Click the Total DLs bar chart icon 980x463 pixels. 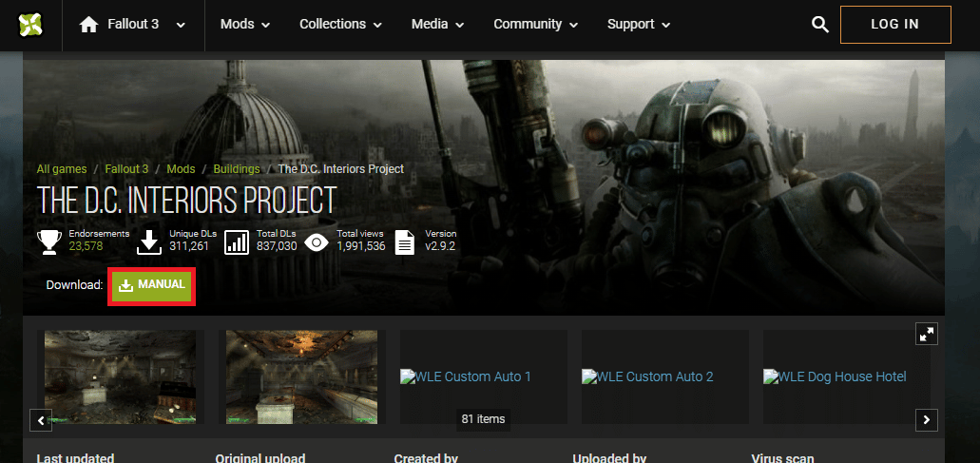pyautogui.click(x=237, y=242)
